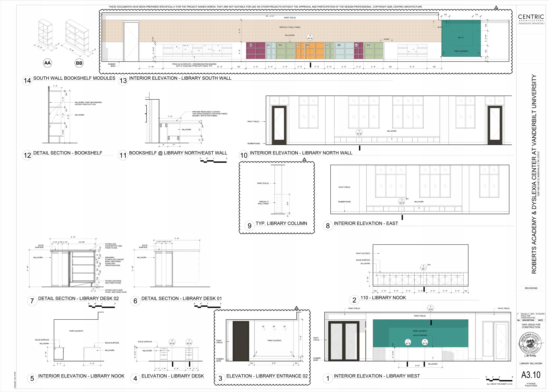Image resolution: width=549 pixels, height=392 pixels.
Task: Click the AA bookshelf module tag bubble
Action: pyautogui.click(x=47, y=63)
